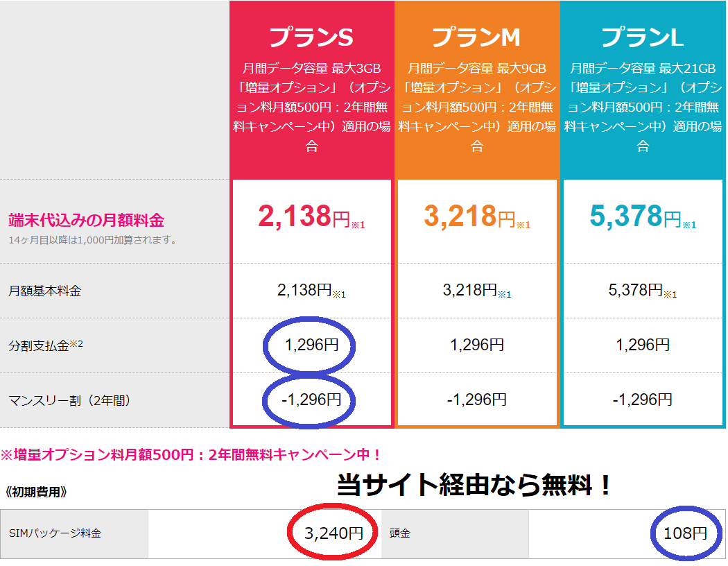Click the large 2,138円 price for Plan S
Viewport: 728px width, 566px height.
click(x=304, y=217)
